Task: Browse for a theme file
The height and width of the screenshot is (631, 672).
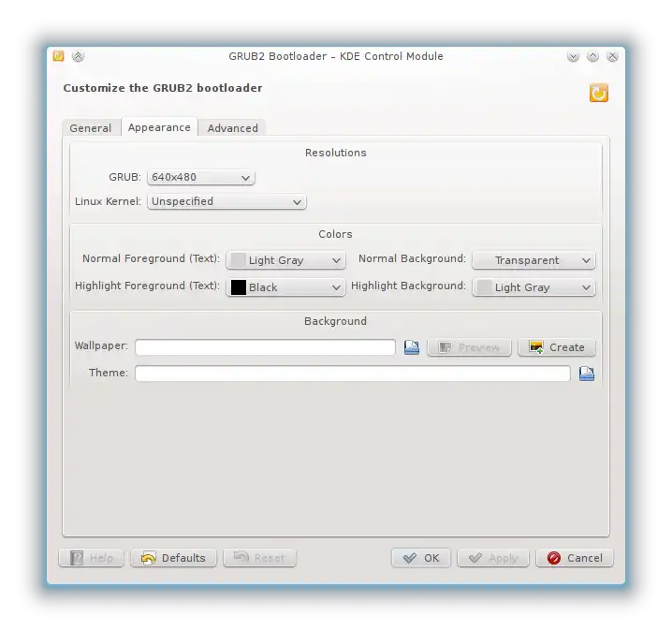Action: point(587,374)
